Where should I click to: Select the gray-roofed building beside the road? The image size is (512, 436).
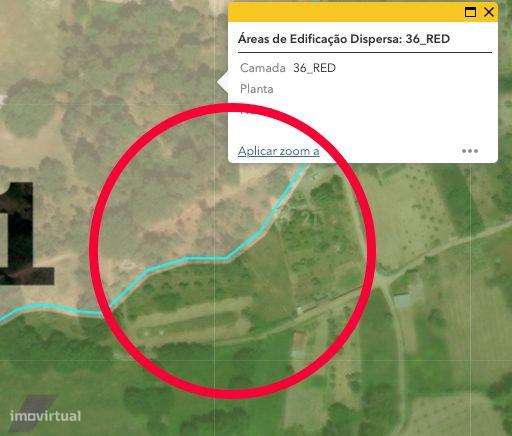coord(402,299)
